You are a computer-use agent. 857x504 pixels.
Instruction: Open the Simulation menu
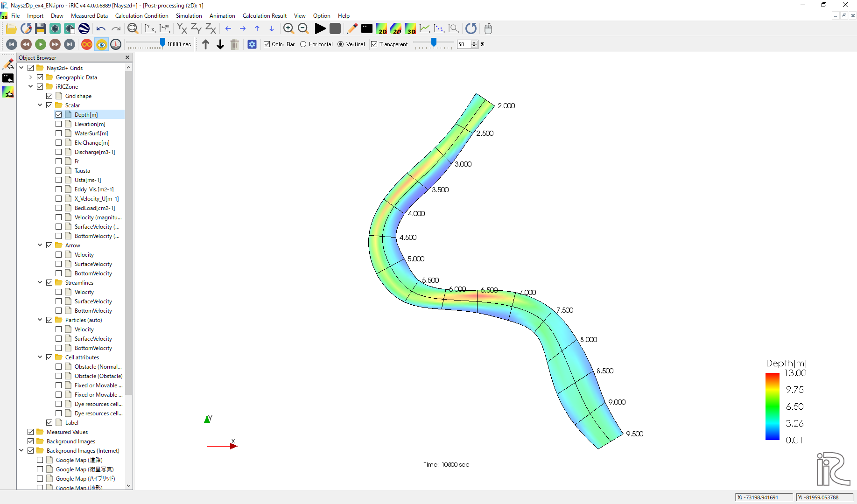189,16
